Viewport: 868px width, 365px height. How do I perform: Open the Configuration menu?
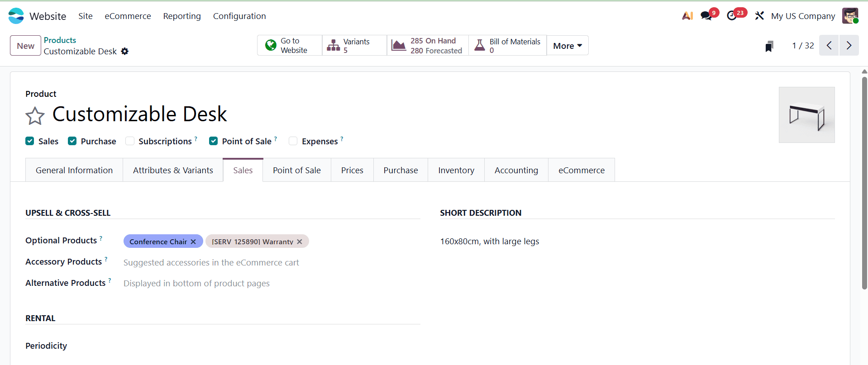pos(239,16)
